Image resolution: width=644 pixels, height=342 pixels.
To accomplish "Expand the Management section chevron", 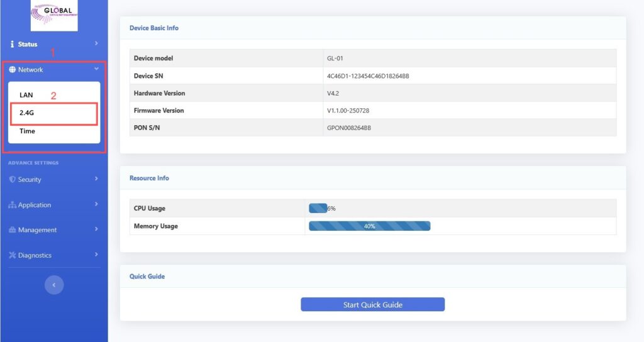I will pos(96,229).
